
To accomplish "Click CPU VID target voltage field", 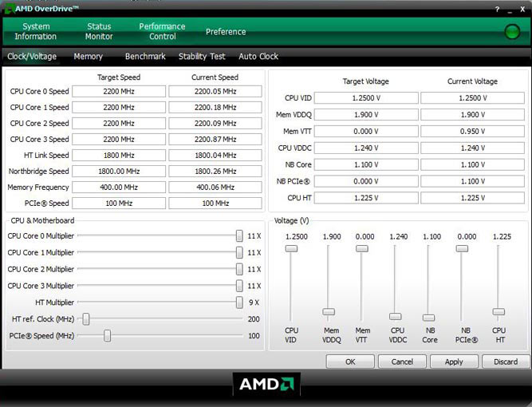I will point(366,98).
